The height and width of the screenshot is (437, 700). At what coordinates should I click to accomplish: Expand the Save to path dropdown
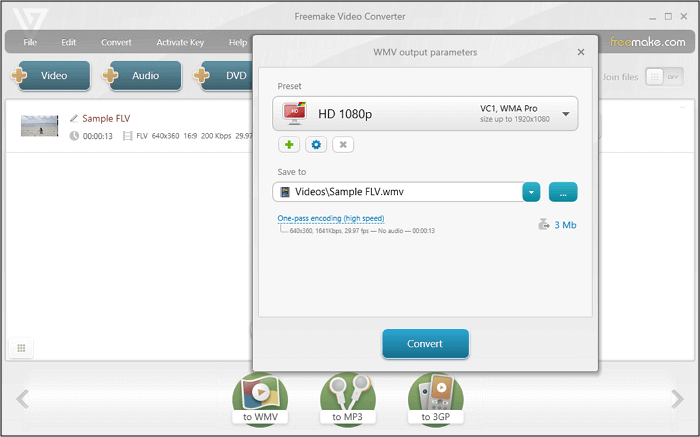pos(532,192)
